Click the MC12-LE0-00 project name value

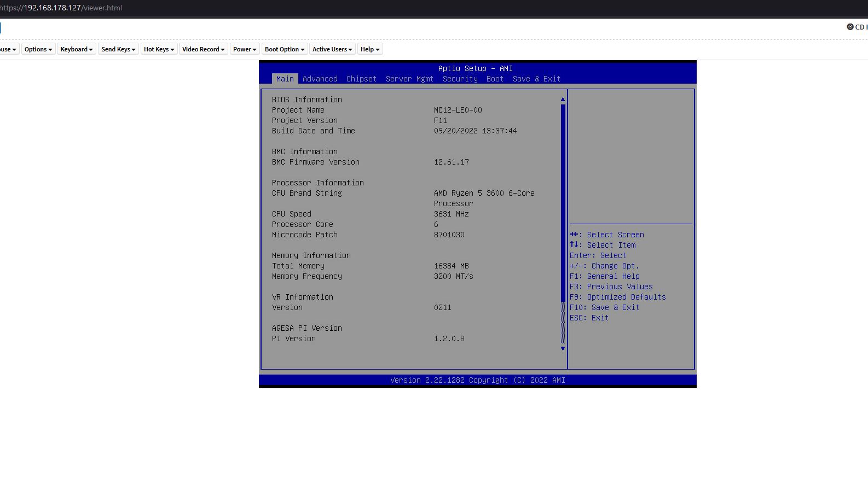click(x=458, y=110)
